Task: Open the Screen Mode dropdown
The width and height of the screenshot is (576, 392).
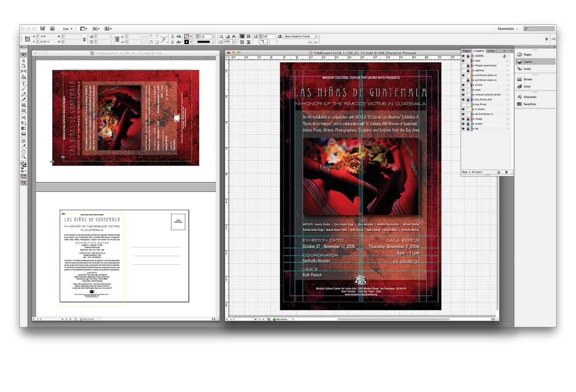Action: tap(96, 29)
